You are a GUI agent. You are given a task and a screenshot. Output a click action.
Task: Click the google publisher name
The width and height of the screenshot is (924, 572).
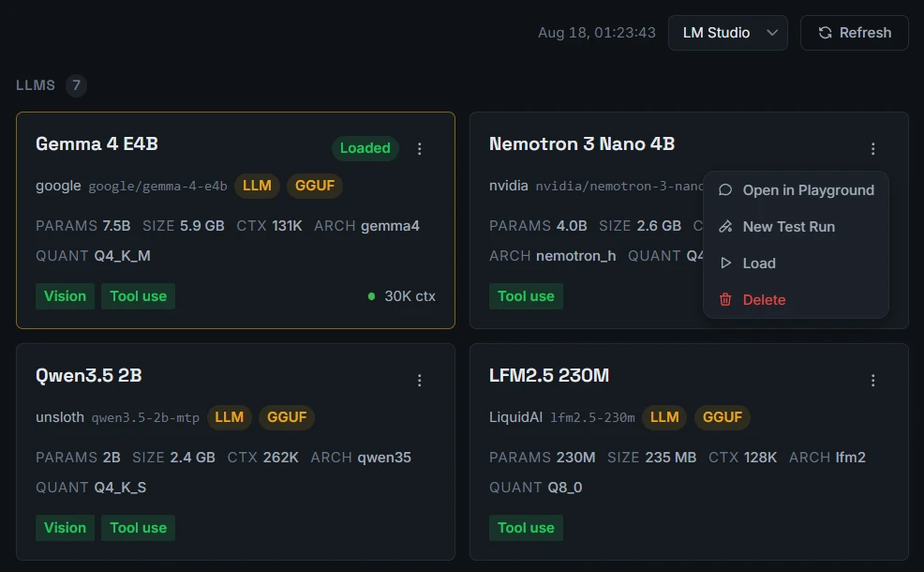(x=58, y=187)
